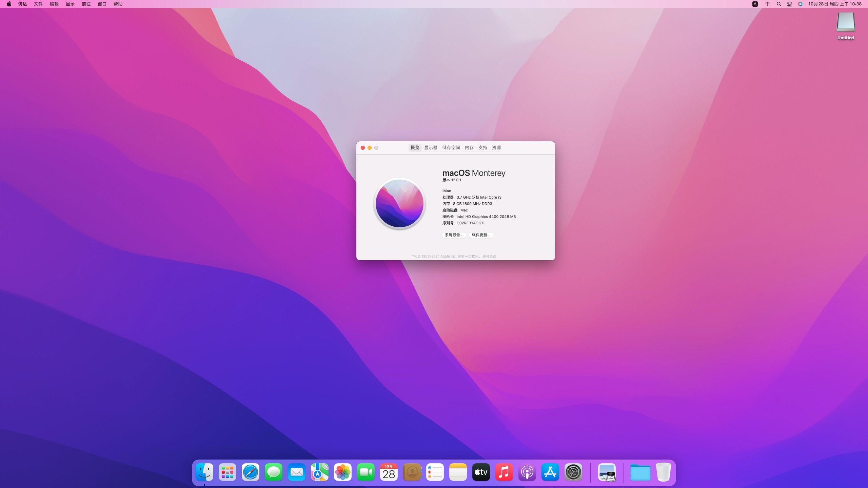Open the 帮助 menu
Screen dimensions: 868x488
point(118,4)
